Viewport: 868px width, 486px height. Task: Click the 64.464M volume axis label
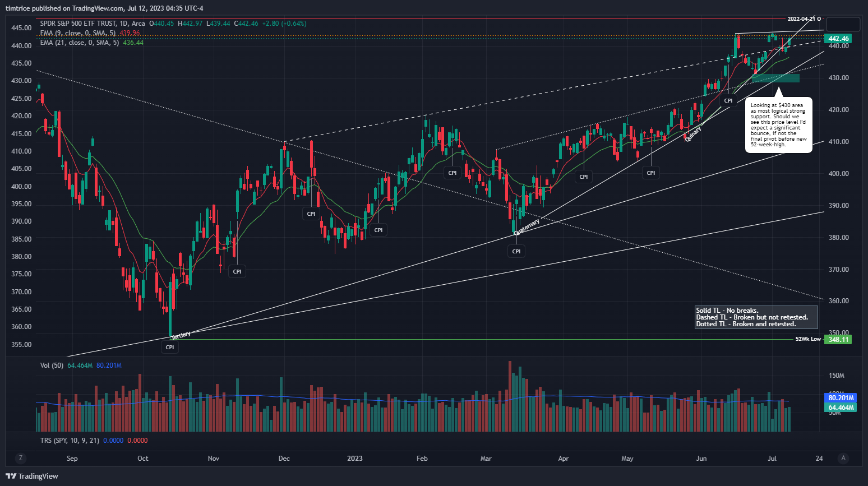click(841, 408)
